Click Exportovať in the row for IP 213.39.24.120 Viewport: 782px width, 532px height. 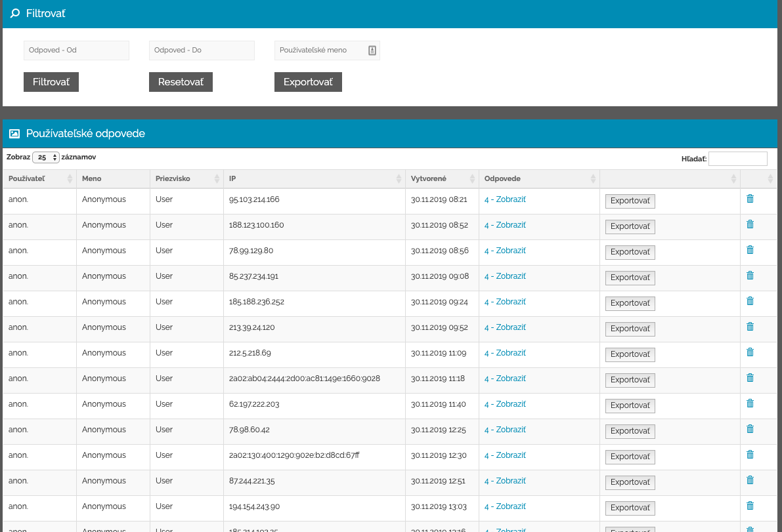(630, 329)
